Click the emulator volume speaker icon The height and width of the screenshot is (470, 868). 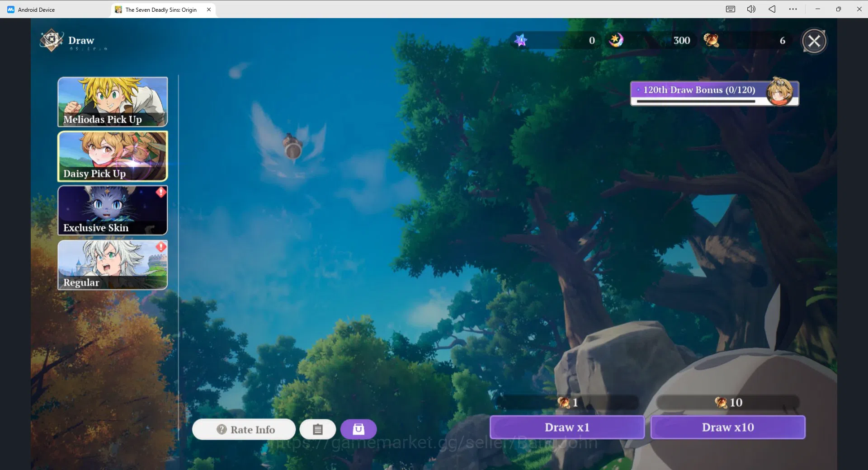click(751, 9)
